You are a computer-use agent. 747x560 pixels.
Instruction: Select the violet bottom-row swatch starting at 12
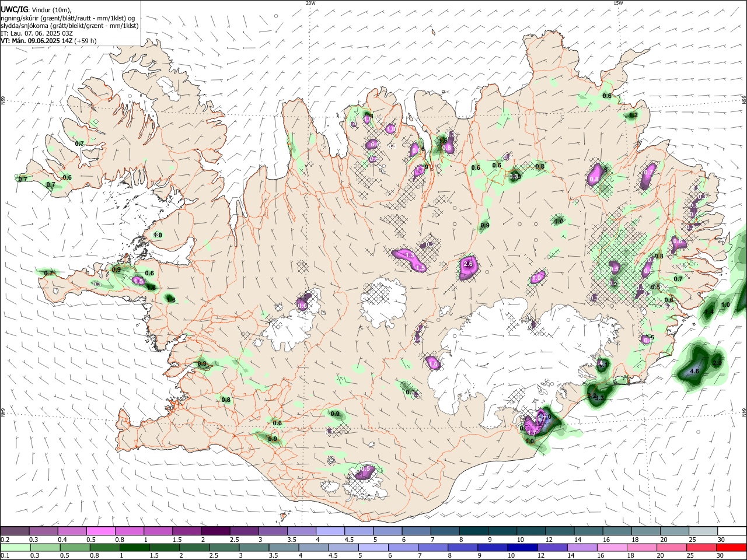552,547
